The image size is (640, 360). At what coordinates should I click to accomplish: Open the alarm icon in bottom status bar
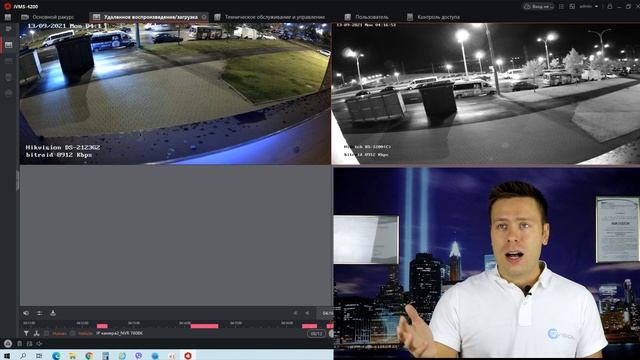[8, 344]
